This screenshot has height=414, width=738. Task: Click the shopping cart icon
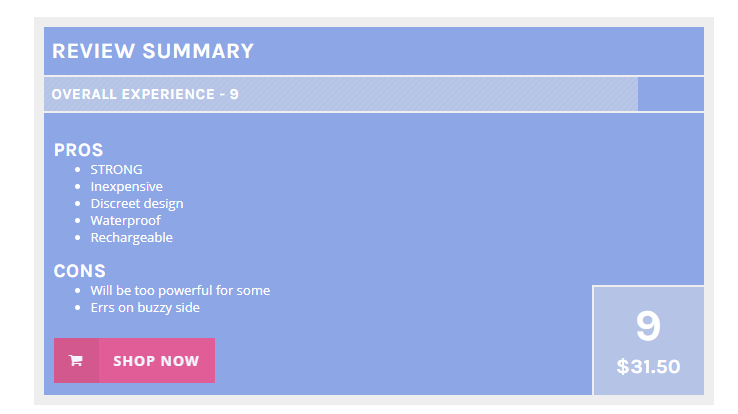point(76,361)
